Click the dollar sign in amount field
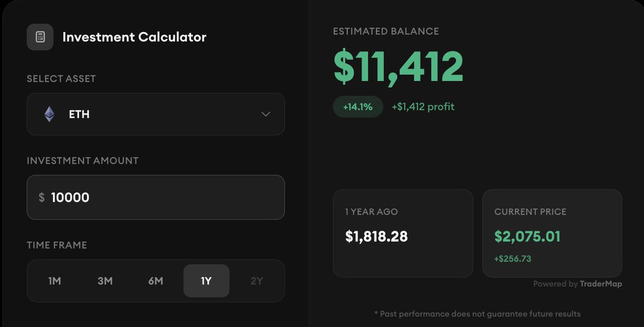 pyautogui.click(x=41, y=198)
